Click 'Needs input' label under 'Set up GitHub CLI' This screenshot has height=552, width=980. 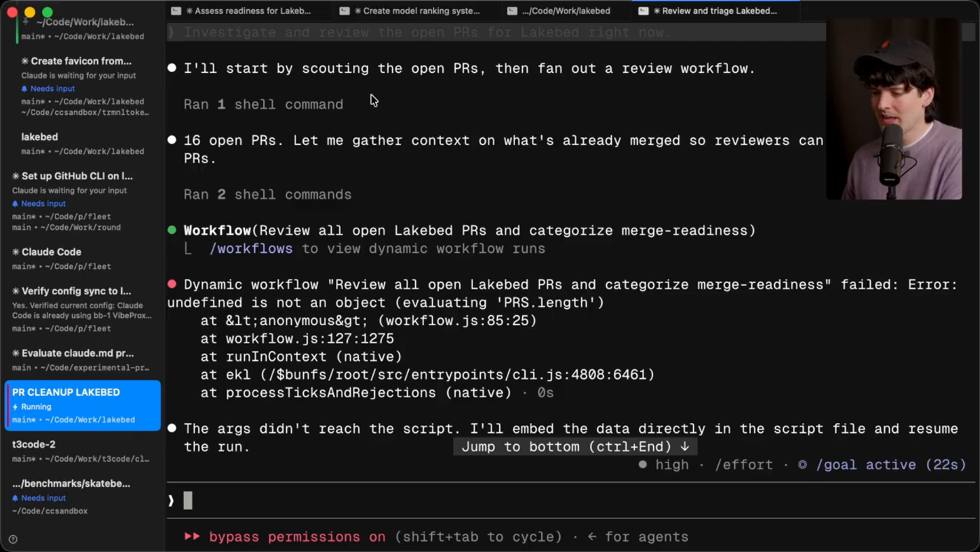[x=43, y=204]
